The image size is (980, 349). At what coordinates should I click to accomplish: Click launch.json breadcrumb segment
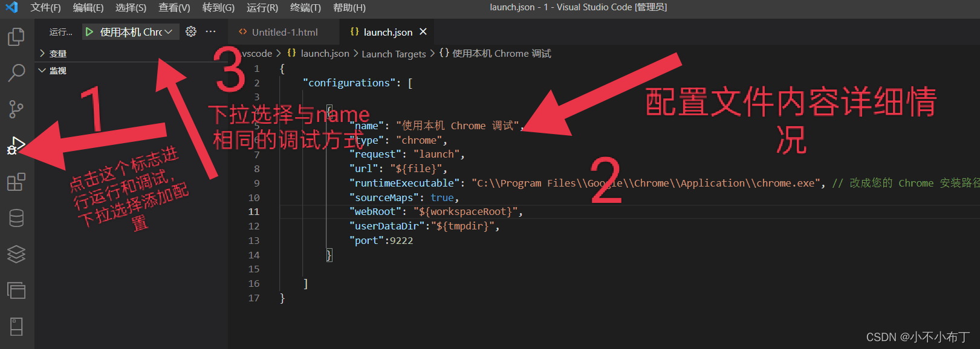325,53
